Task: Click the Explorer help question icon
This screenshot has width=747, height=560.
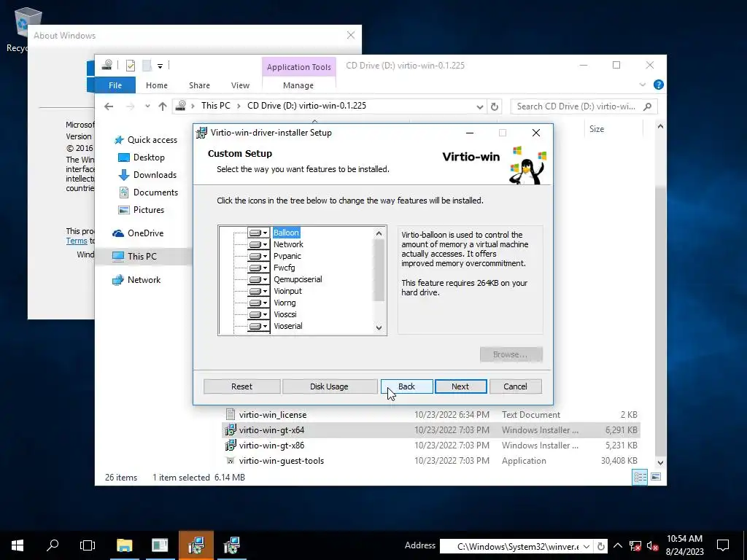Action: (659, 85)
